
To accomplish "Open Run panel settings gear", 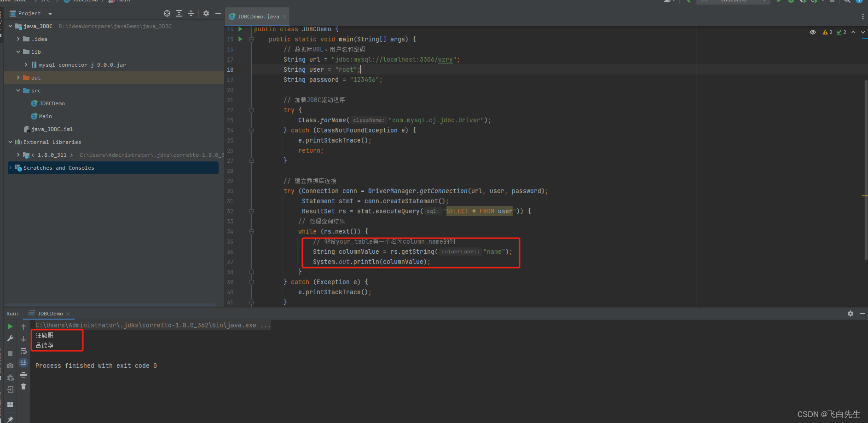I will pyautogui.click(x=851, y=314).
